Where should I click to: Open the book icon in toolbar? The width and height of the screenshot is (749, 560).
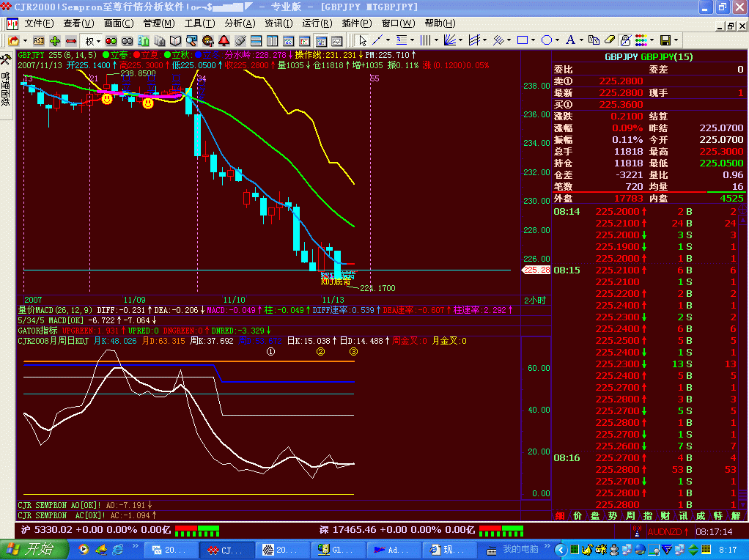coord(175,41)
